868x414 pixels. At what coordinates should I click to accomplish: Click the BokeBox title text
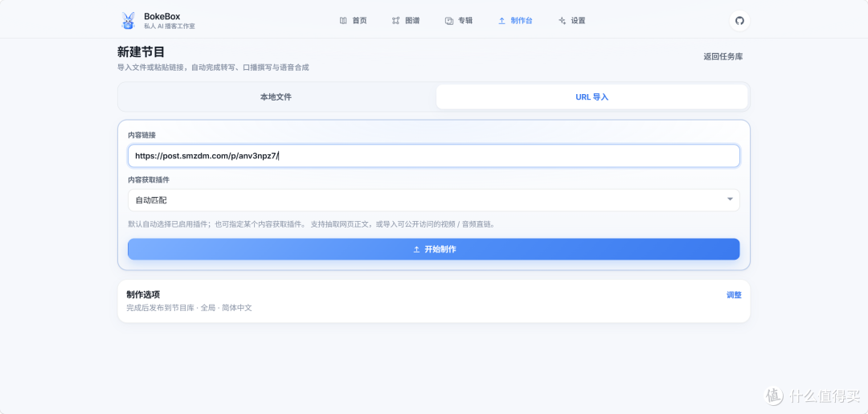pyautogui.click(x=162, y=16)
